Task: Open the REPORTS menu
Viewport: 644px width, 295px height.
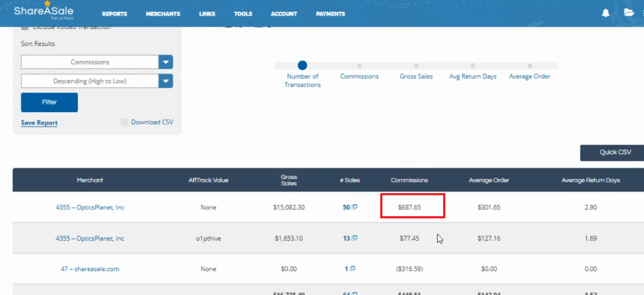Action: [x=114, y=14]
